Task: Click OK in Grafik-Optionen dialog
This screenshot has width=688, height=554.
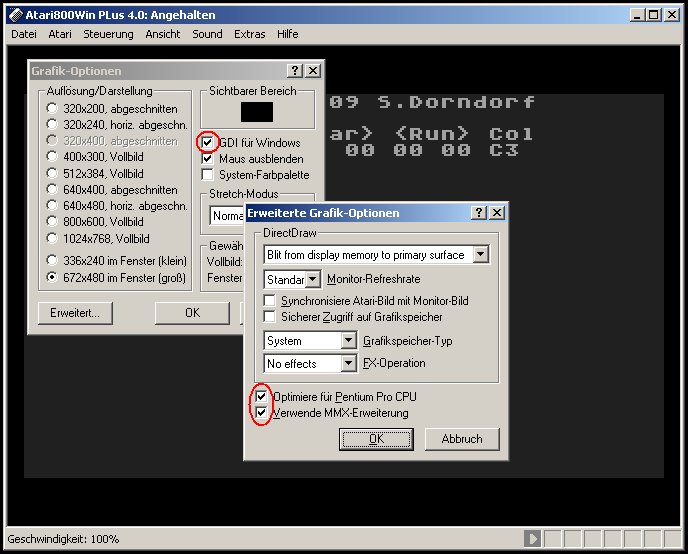Action: [192, 313]
